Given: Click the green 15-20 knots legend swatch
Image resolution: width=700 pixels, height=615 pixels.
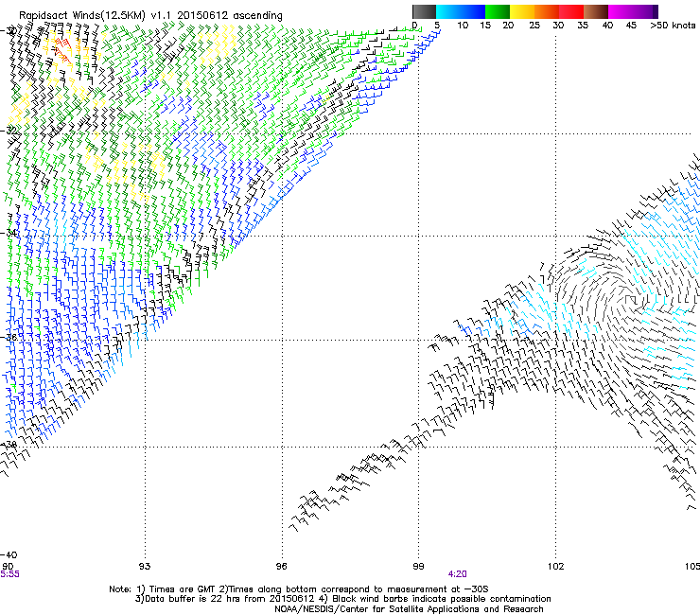Looking at the screenshot, I should pyautogui.click(x=498, y=11).
